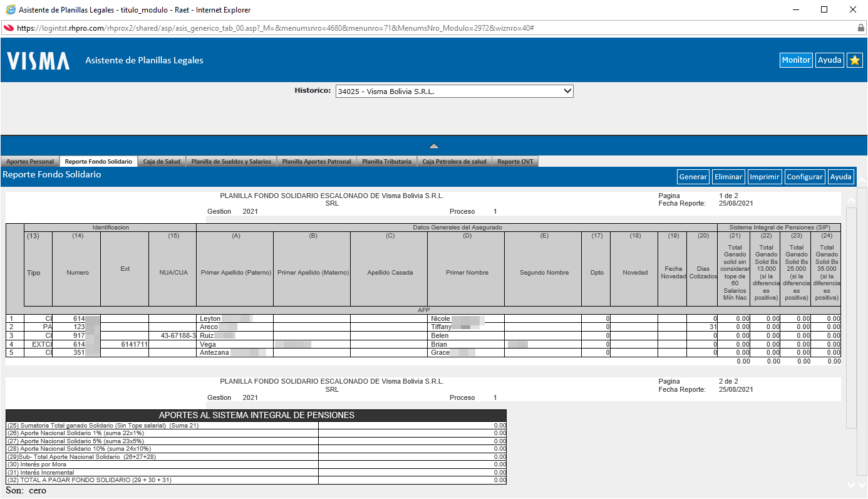
Task: Click the Ruiz surname cell
Action: 235,335
